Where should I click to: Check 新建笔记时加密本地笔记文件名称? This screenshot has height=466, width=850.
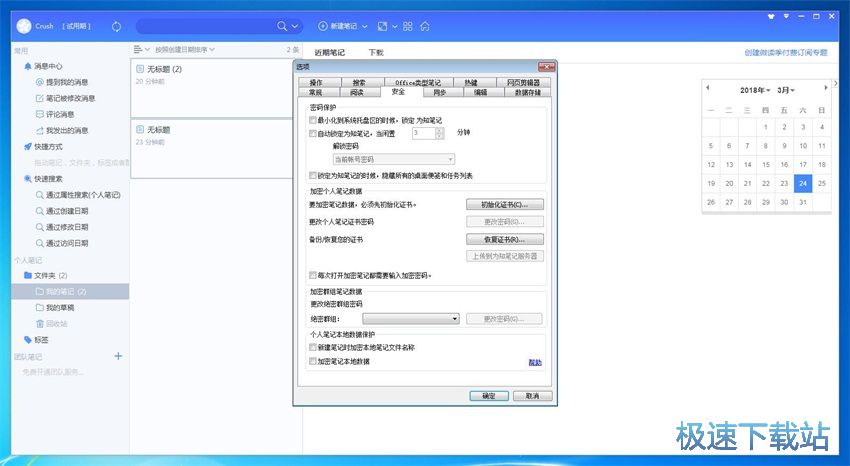pyautogui.click(x=313, y=347)
